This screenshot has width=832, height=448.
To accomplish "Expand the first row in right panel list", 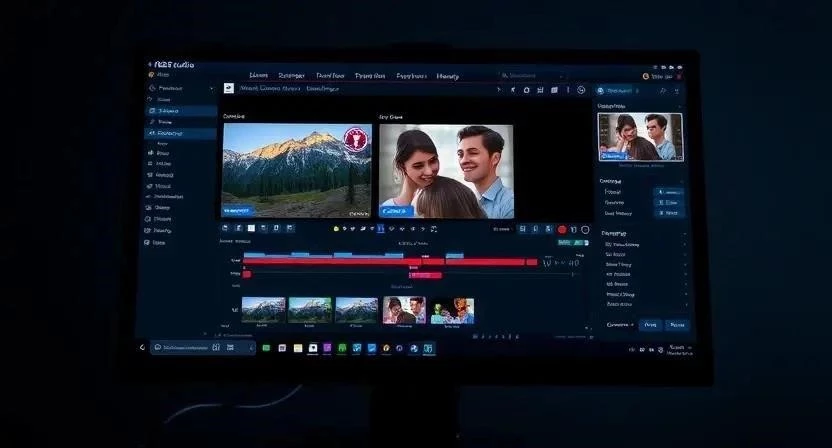I will click(x=646, y=244).
